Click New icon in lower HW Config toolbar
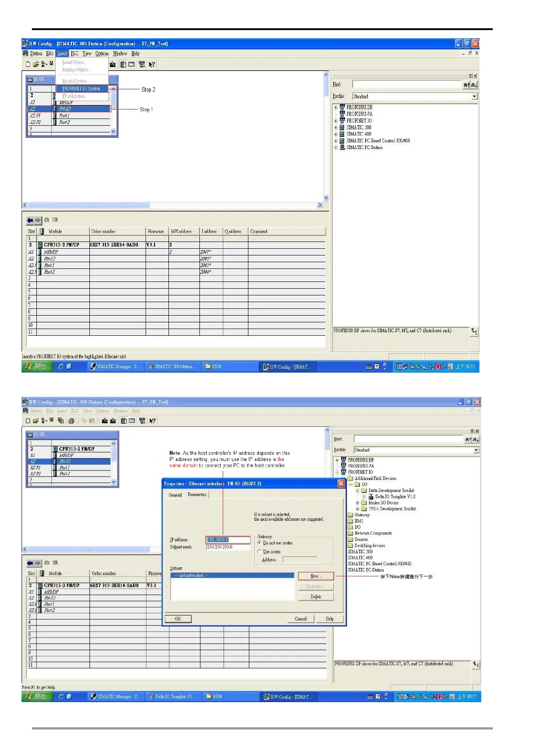 point(28,421)
